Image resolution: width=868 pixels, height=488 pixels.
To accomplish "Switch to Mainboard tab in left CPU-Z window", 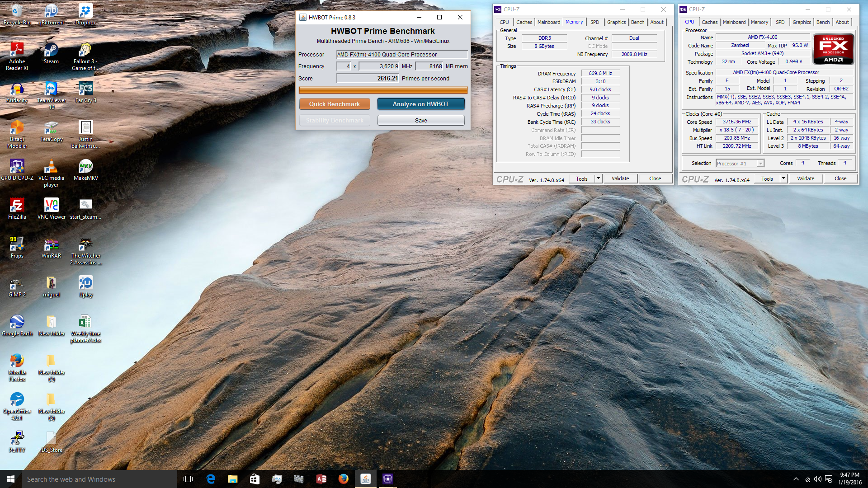I will coord(549,22).
